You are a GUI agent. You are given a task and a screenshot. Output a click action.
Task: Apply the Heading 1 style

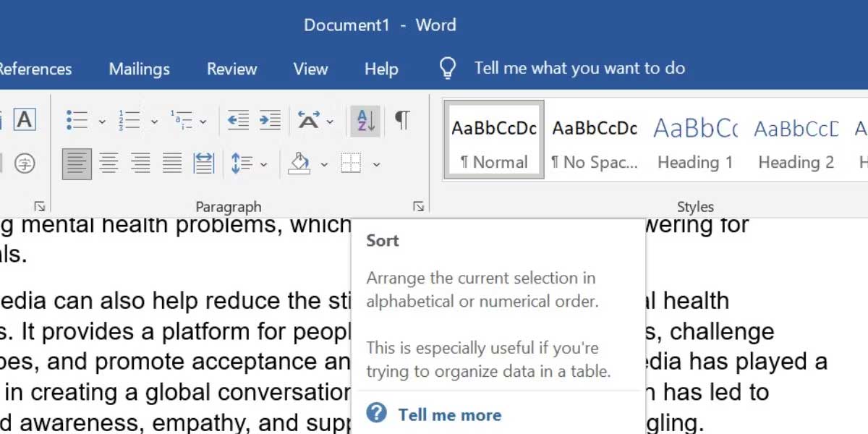[695, 139]
